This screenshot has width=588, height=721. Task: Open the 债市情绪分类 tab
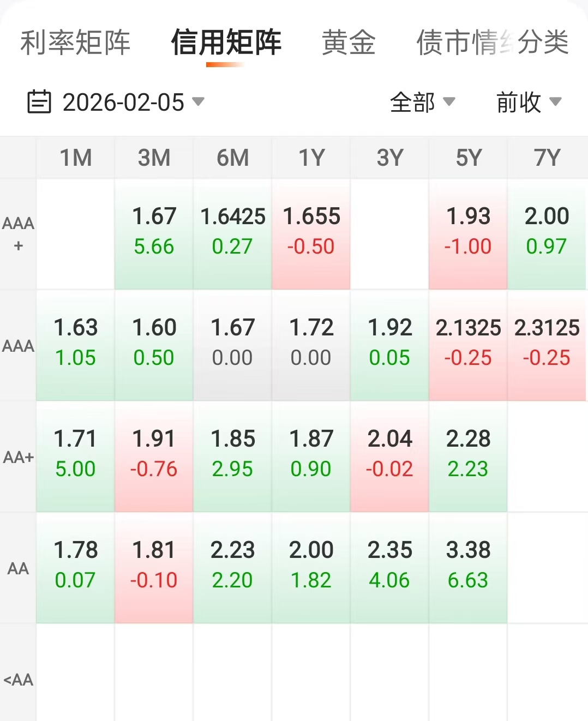pyautogui.click(x=492, y=43)
